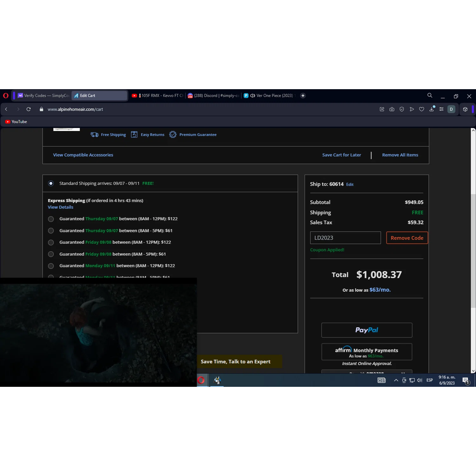
Task: Open the Easy Setup sliders icon
Action: coord(441,109)
